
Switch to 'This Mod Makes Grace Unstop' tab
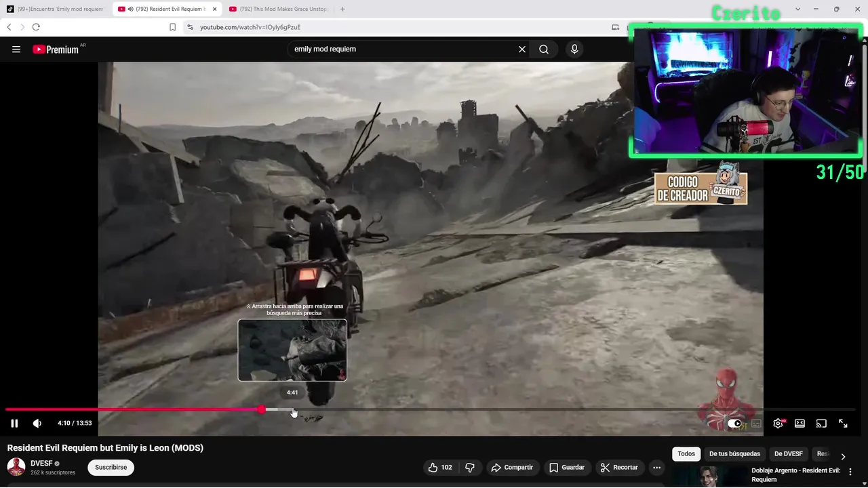[x=278, y=9]
